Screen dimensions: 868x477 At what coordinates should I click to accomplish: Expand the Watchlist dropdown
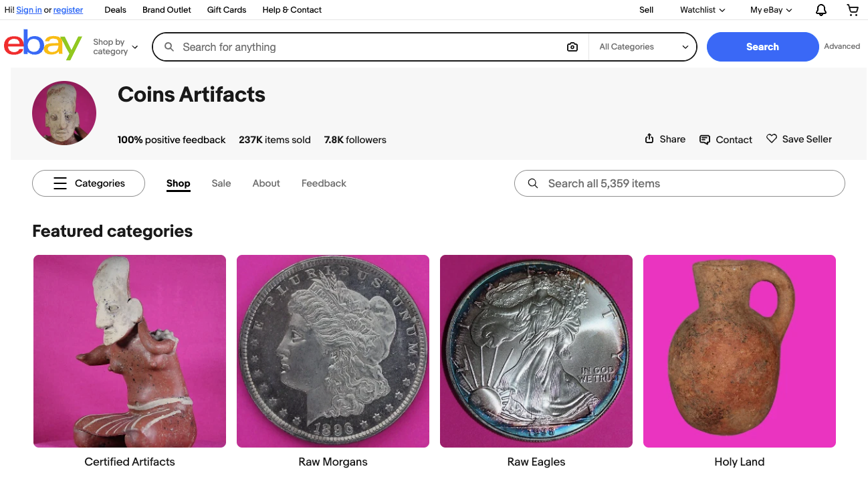701,10
